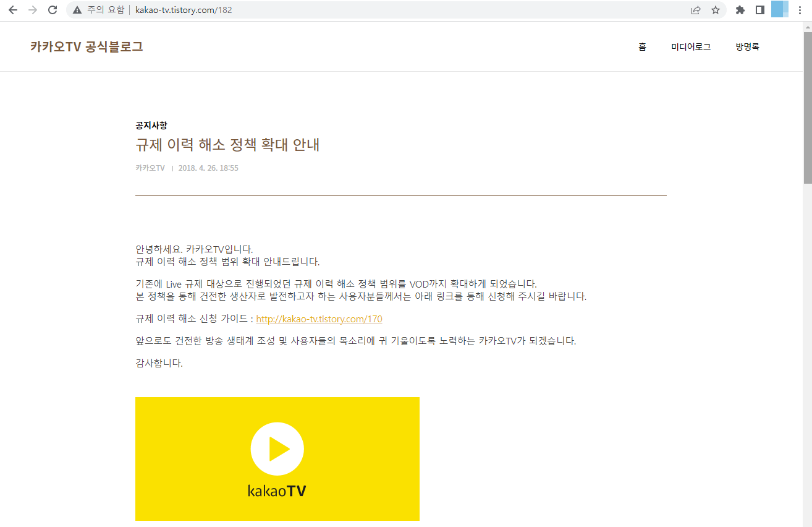Bookmark this page with the star icon
This screenshot has height=527, width=812.
pyautogui.click(x=716, y=9)
